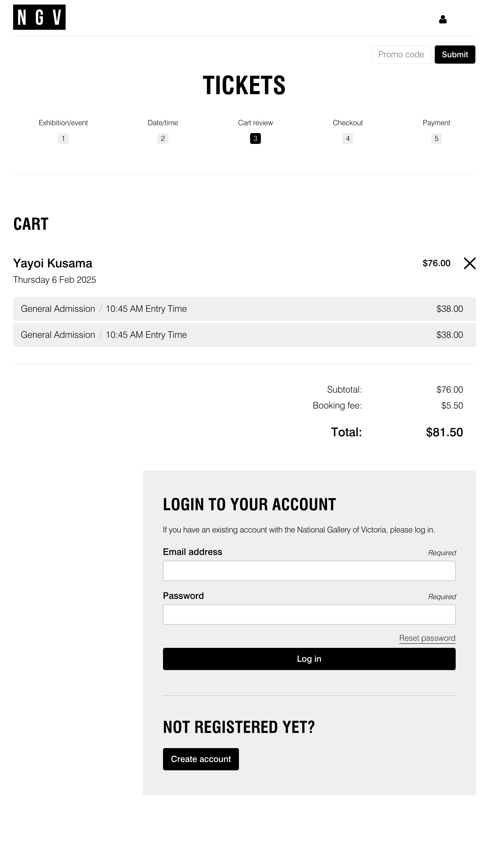Click the Booking fee amount $5.50
The height and width of the screenshot is (868, 489).
click(x=452, y=405)
